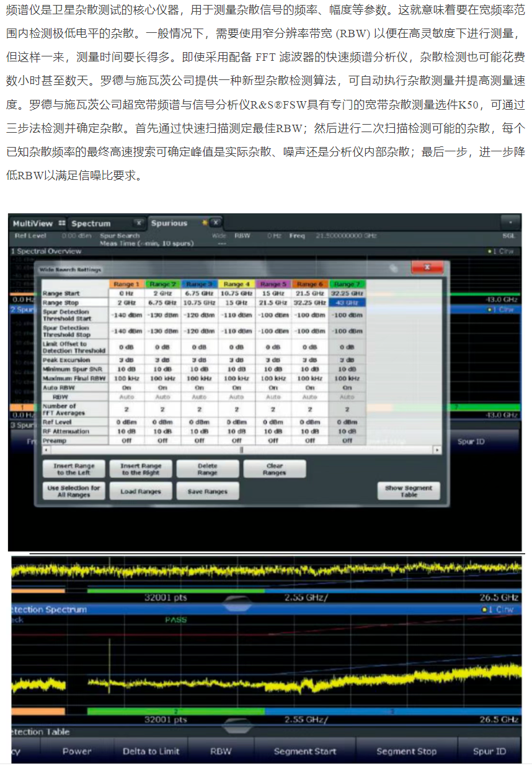Viewport: 532px width, 766px height.
Task: Close the Spurious tab with its x
Action: coord(216,223)
